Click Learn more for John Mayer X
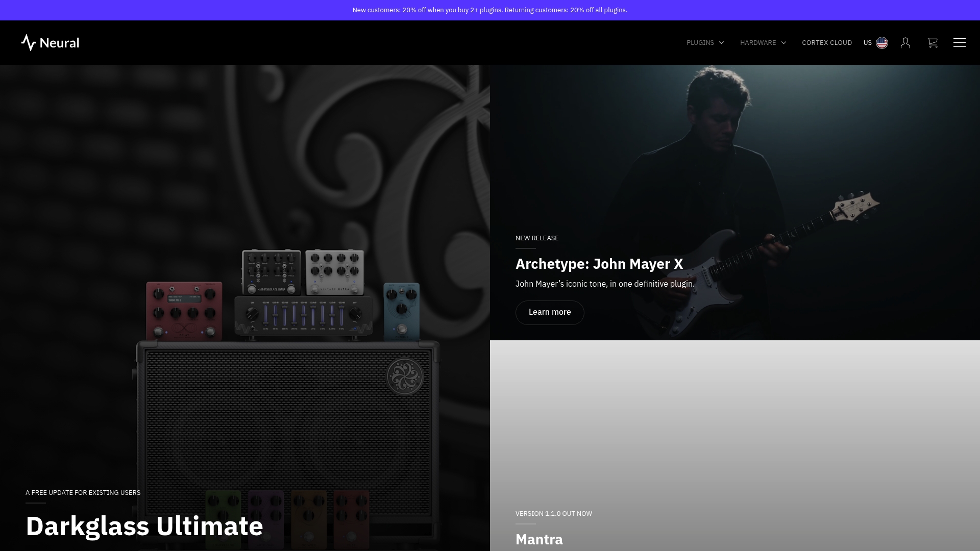The width and height of the screenshot is (980, 551). tap(550, 312)
